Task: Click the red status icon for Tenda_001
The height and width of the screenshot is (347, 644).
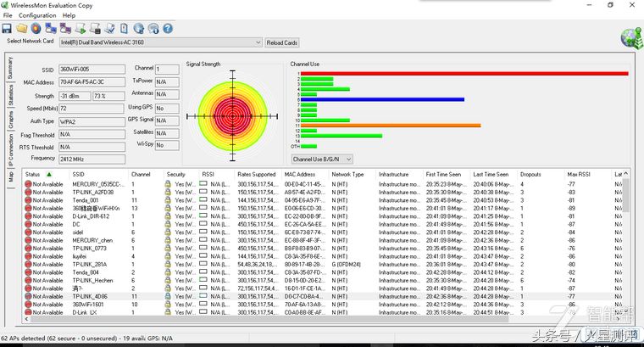Action: tap(28, 199)
